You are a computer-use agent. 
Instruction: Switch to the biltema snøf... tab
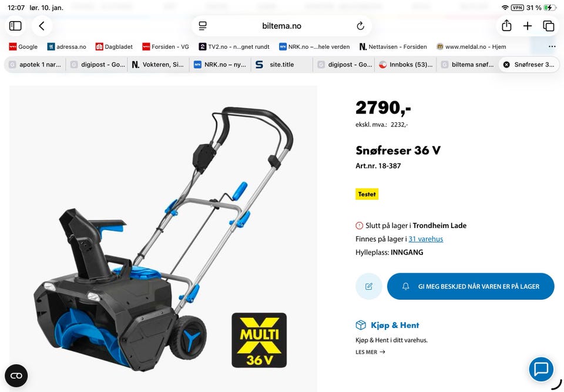(x=468, y=65)
